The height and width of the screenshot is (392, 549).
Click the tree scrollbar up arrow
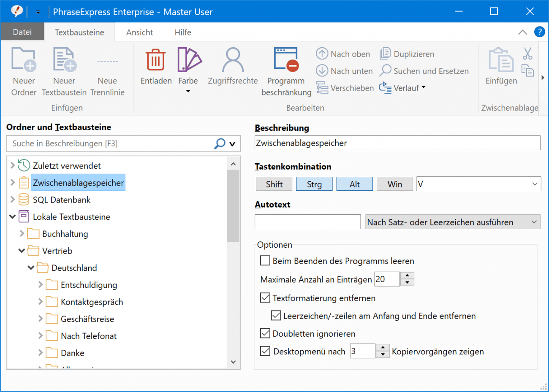point(233,164)
